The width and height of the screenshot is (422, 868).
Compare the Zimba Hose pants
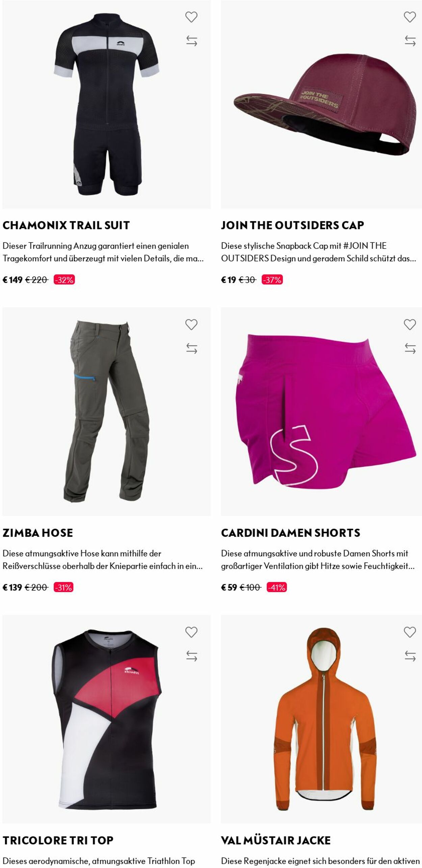click(x=191, y=349)
